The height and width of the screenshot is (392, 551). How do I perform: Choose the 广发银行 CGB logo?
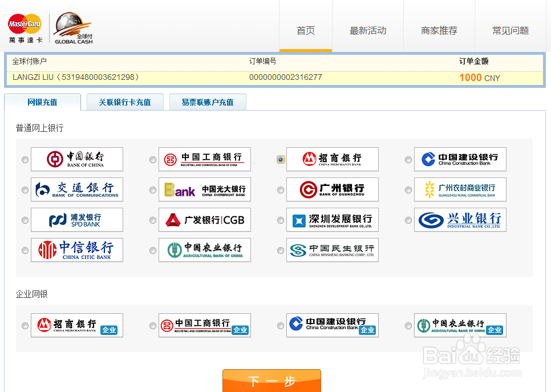pos(205,220)
